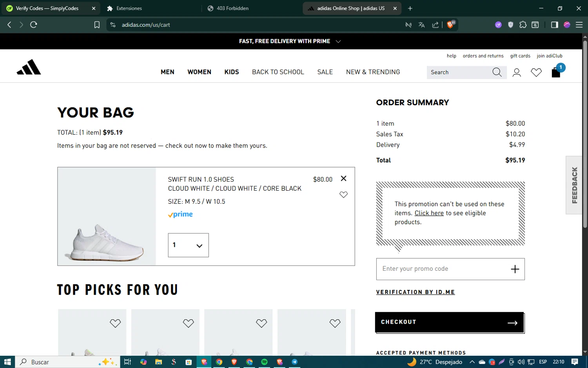Image resolution: width=588 pixels, height=368 pixels.
Task: Click the help link
Action: click(x=451, y=56)
